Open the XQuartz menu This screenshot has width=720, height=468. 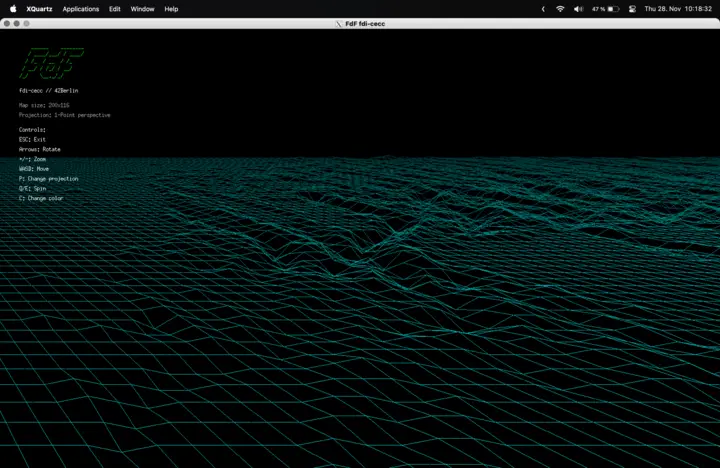click(x=41, y=8)
